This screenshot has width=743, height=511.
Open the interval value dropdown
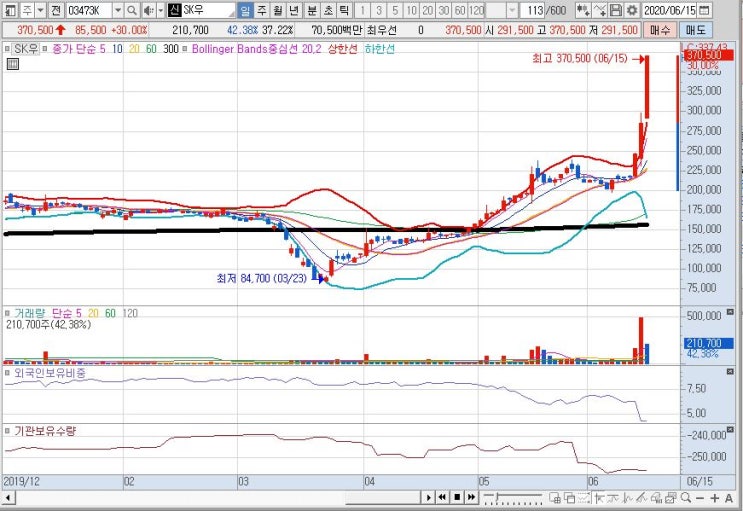click(x=512, y=10)
